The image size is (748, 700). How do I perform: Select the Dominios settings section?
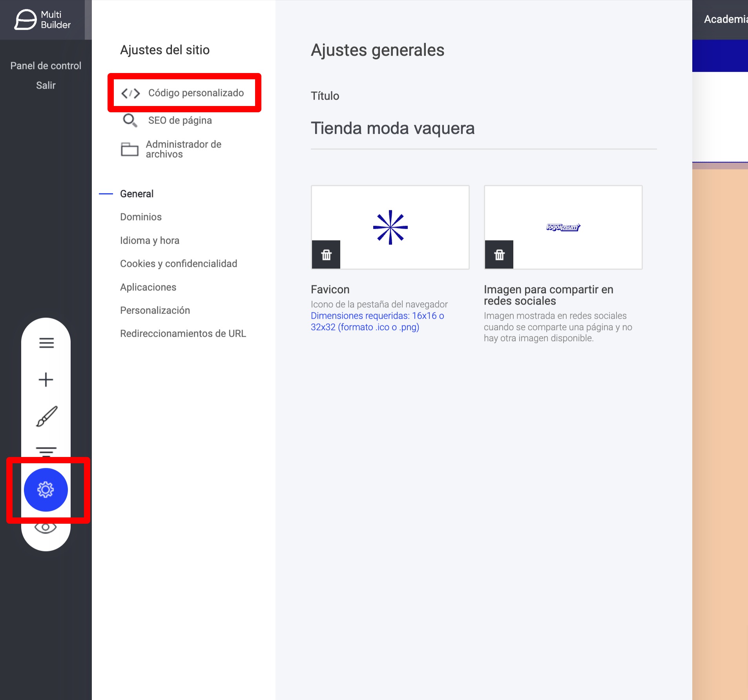coord(140,217)
